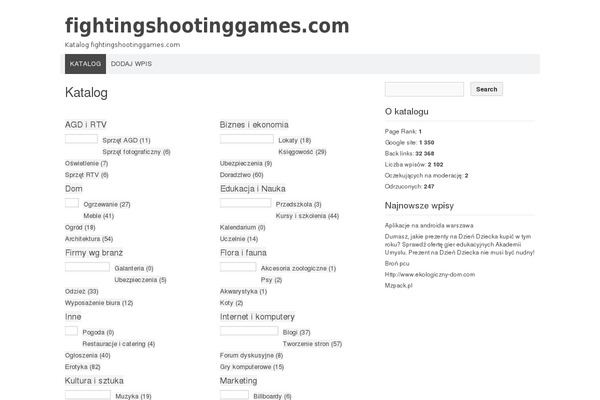Open Galanteria (0) subcategory
Screen dimensions: 600x400
(134, 268)
